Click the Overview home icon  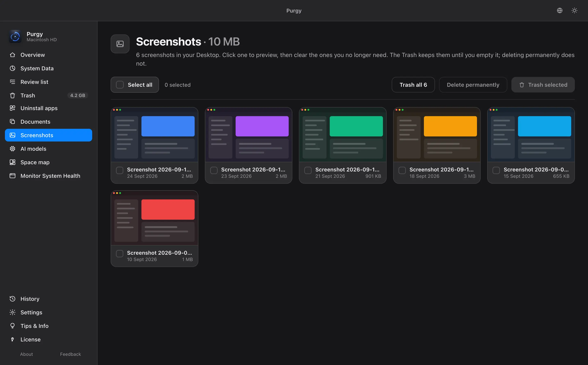click(x=12, y=55)
